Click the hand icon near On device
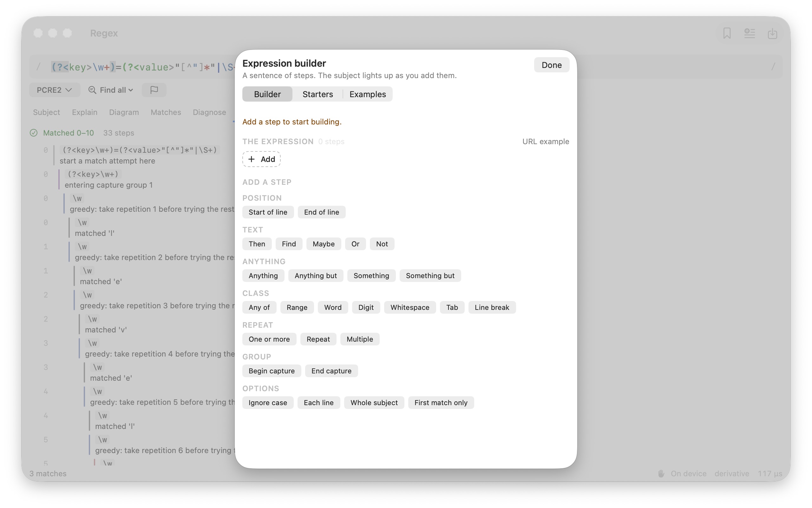812x508 pixels. tap(661, 473)
